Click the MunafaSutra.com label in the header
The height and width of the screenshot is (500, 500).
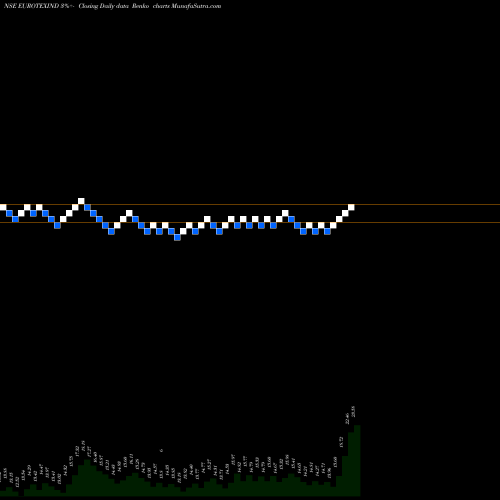point(196,6)
